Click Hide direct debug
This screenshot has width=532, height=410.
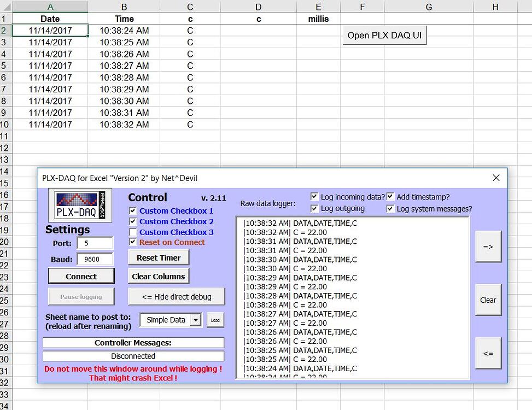coord(176,296)
